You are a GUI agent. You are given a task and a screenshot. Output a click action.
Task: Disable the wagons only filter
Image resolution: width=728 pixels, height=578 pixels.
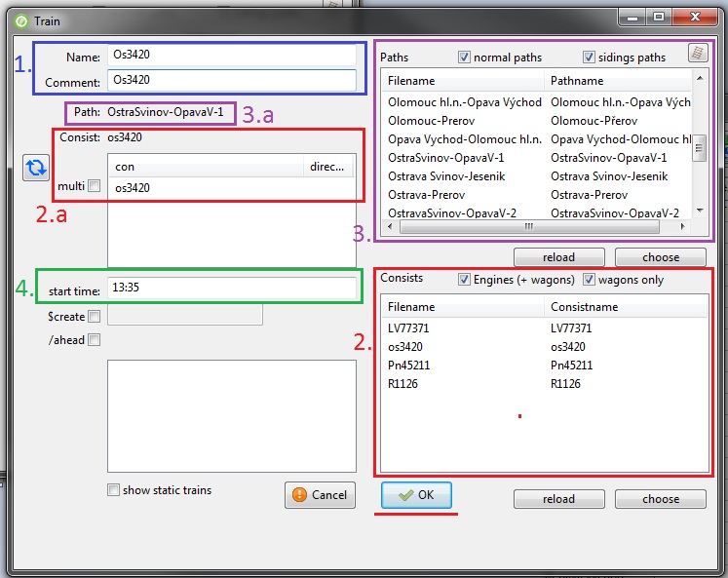[590, 280]
